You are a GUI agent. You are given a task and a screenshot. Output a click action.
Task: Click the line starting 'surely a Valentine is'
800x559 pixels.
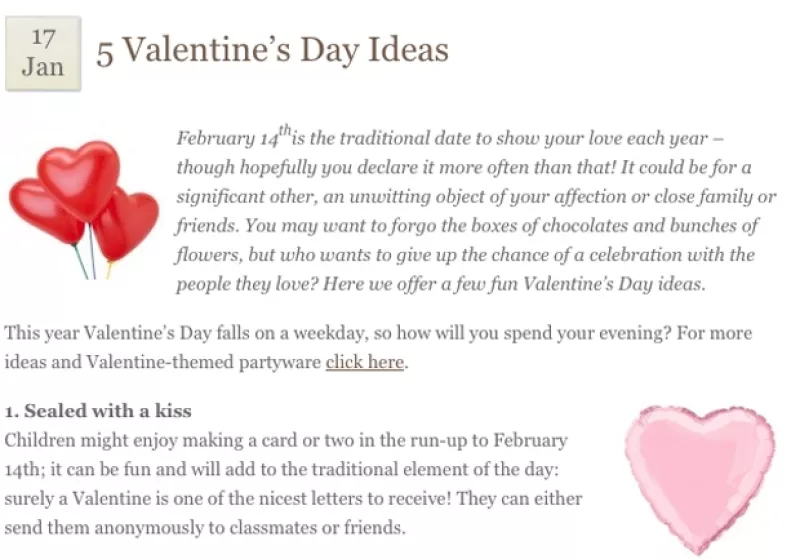click(x=293, y=498)
